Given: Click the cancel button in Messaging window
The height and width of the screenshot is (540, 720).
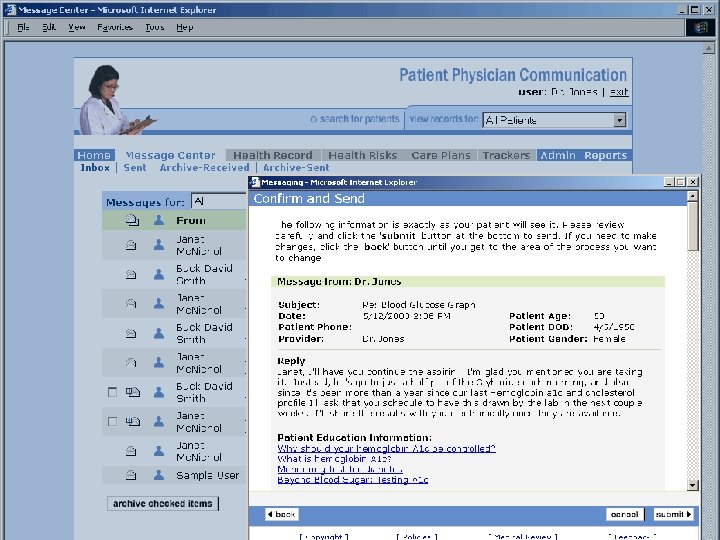Looking at the screenshot, I should click(x=624, y=514).
